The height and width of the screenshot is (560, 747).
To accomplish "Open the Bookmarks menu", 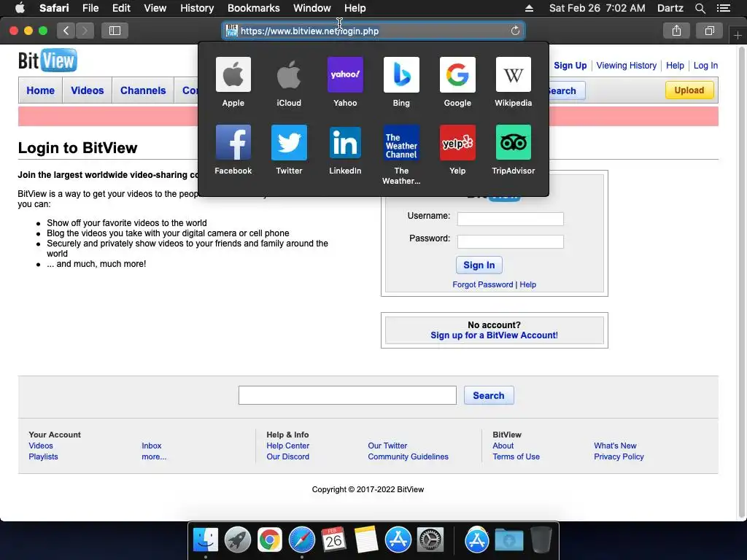I will [253, 8].
